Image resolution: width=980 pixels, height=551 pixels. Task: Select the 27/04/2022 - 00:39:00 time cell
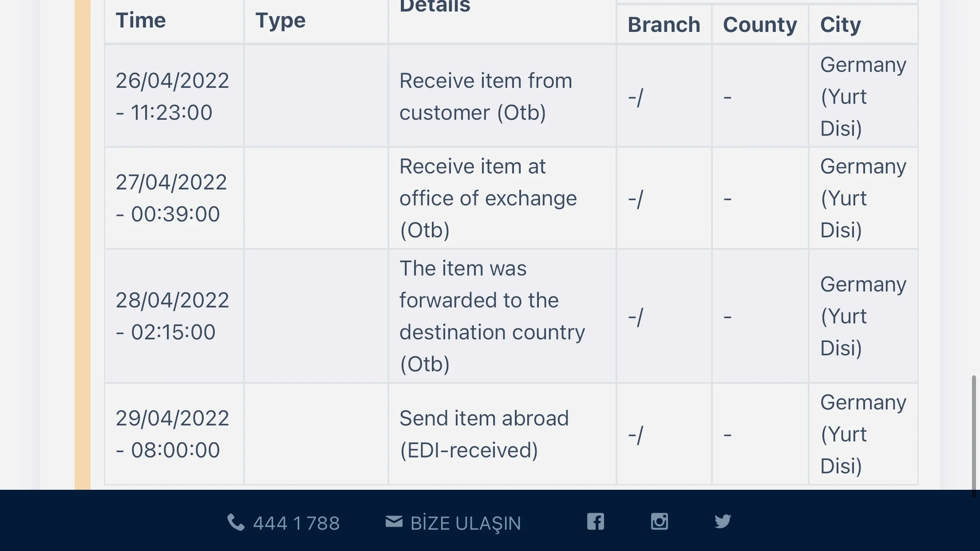coord(171,198)
